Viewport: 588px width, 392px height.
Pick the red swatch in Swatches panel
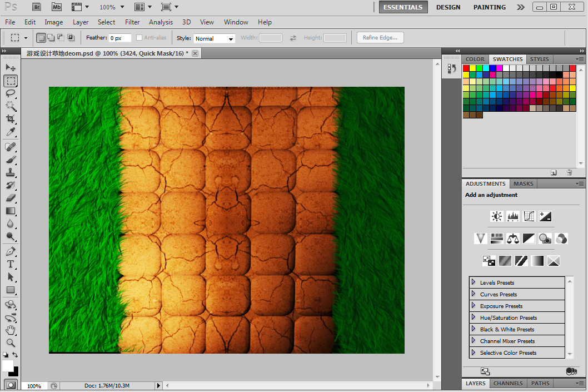466,68
